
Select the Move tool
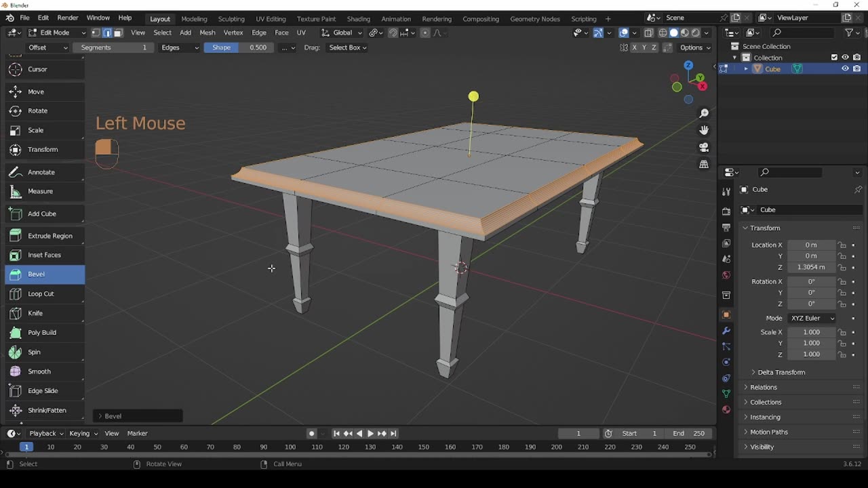[x=45, y=91]
